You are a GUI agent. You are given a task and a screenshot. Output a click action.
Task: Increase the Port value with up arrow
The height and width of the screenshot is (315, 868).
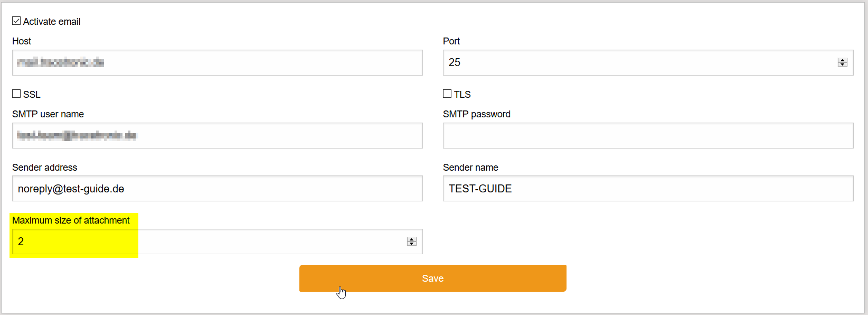pyautogui.click(x=842, y=60)
